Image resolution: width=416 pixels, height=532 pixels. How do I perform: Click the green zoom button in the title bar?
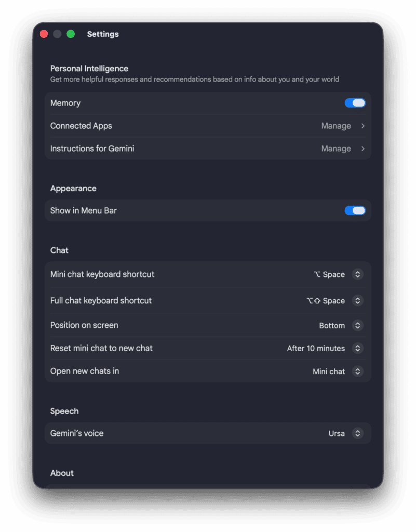70,33
